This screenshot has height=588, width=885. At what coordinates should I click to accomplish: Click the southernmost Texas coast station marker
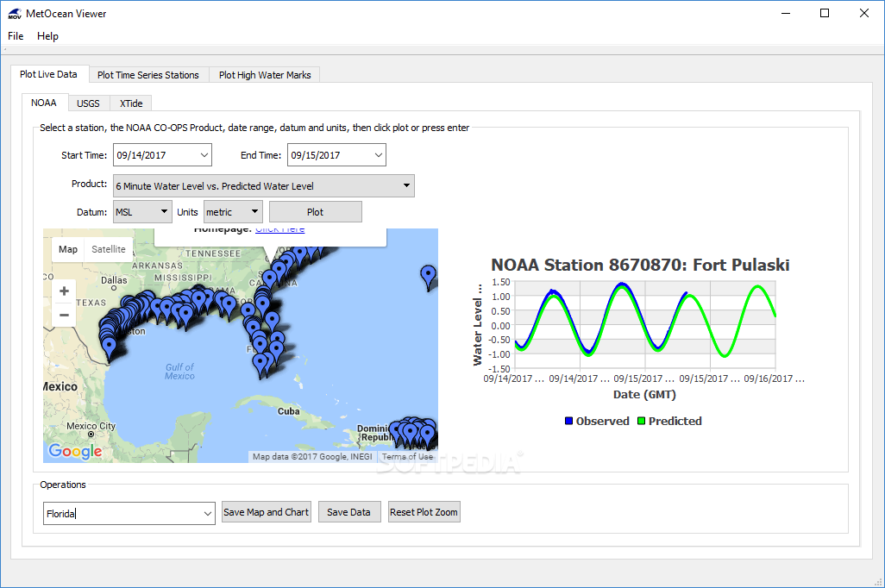[x=109, y=348]
